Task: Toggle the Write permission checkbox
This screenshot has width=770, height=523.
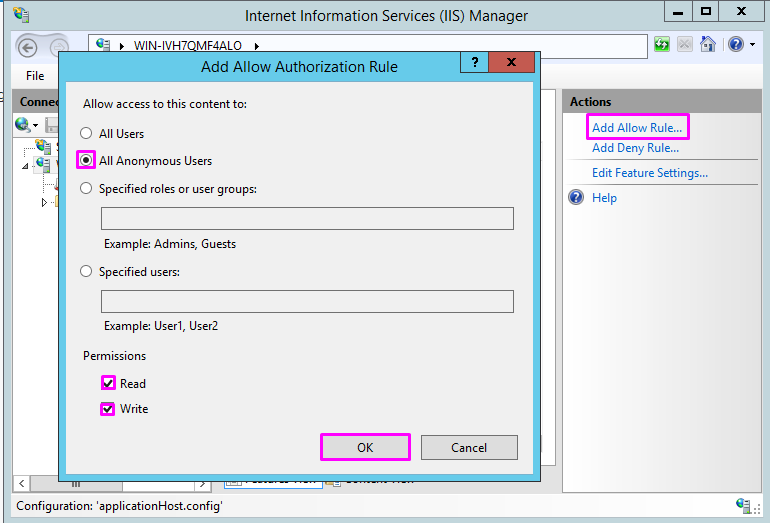Action: (x=108, y=409)
